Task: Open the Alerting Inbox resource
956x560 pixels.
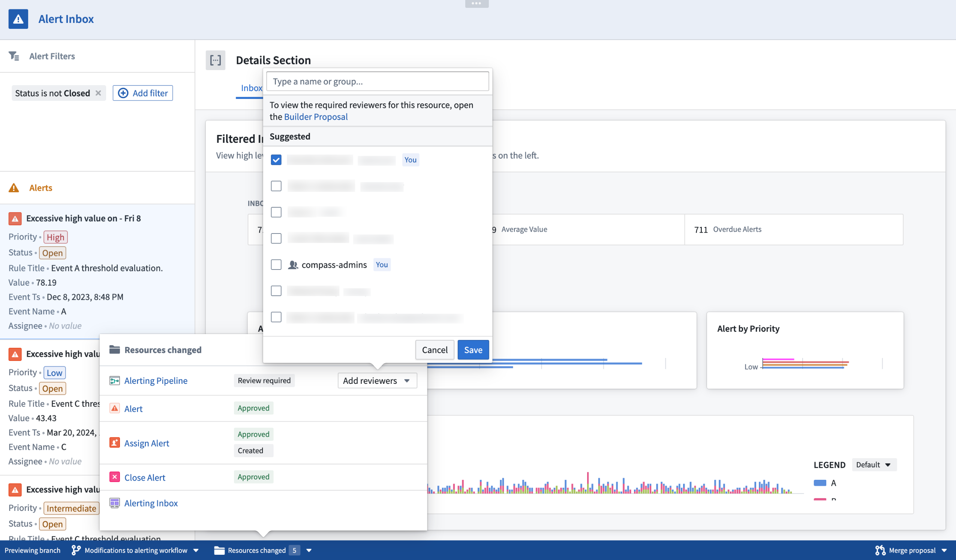Action: [x=151, y=503]
